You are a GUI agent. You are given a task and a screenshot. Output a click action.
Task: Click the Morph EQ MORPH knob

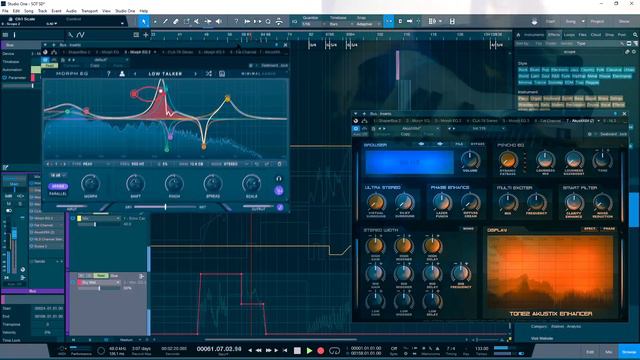click(91, 184)
